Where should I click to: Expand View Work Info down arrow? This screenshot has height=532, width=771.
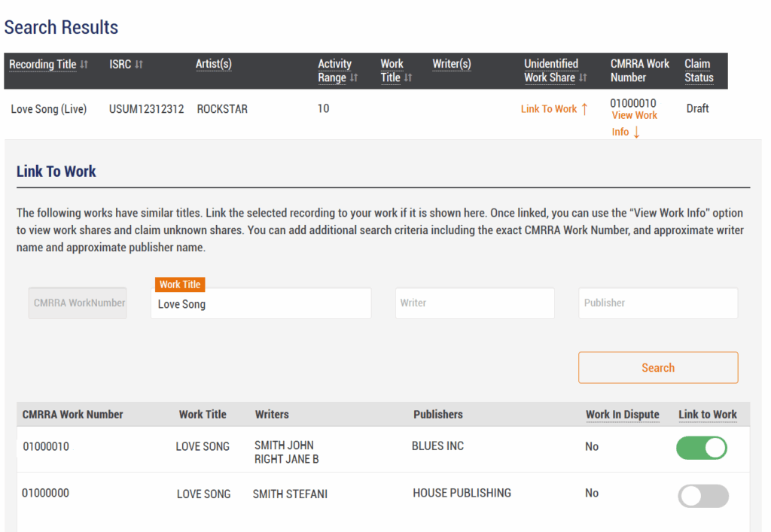tap(636, 132)
